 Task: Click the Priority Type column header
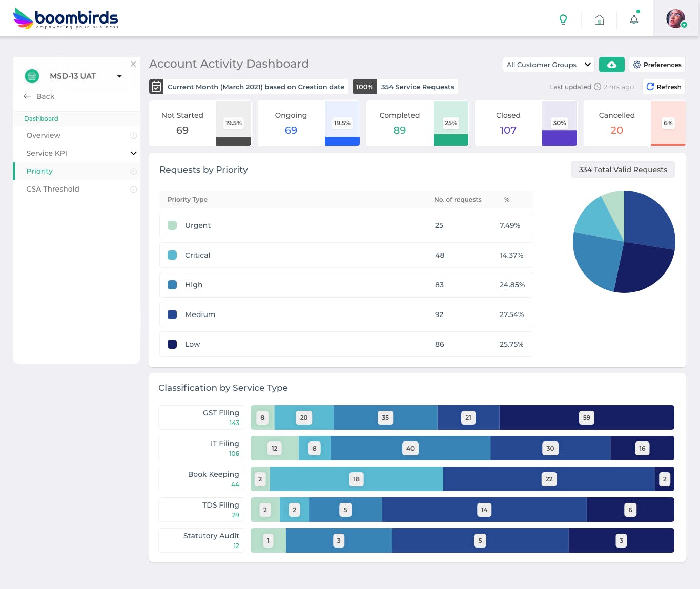point(188,200)
